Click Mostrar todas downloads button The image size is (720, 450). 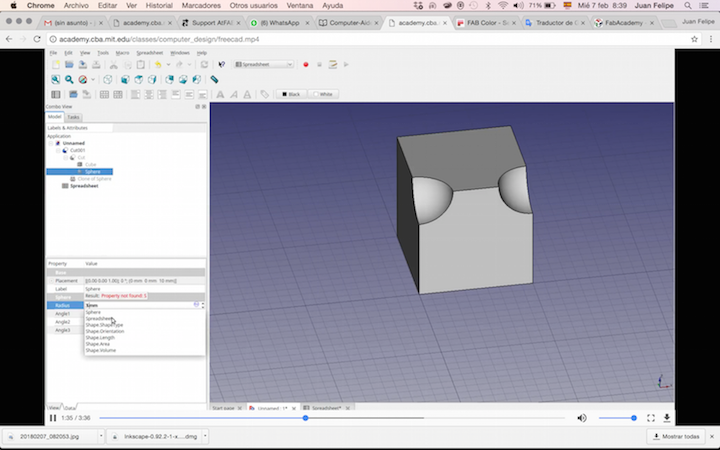[x=677, y=437]
